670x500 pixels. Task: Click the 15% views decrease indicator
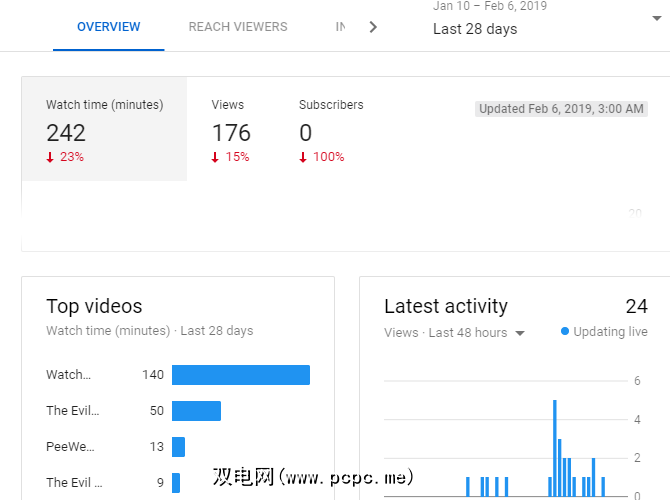(x=230, y=157)
